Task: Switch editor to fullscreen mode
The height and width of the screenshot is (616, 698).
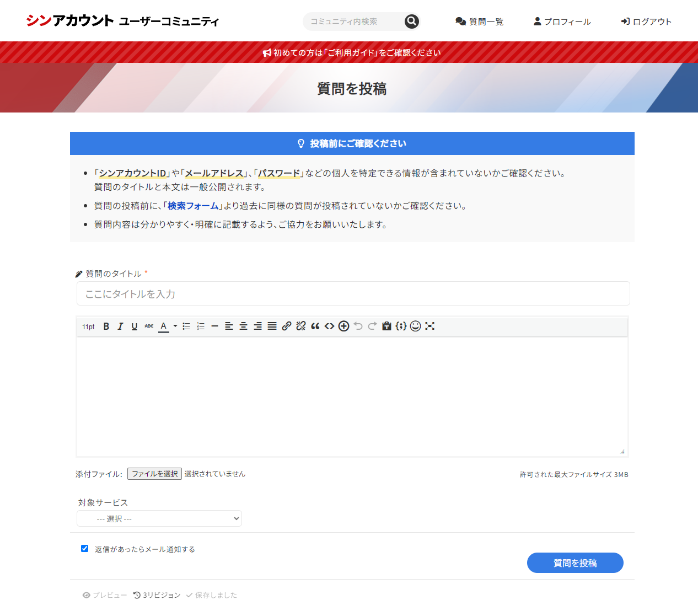Action: coord(430,326)
